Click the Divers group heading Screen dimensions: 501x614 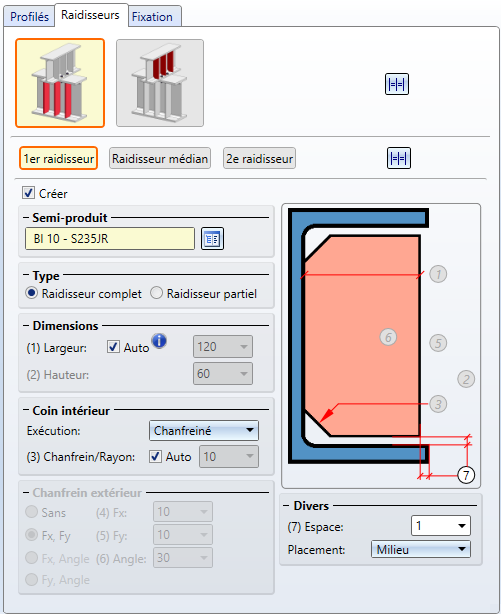click(311, 506)
